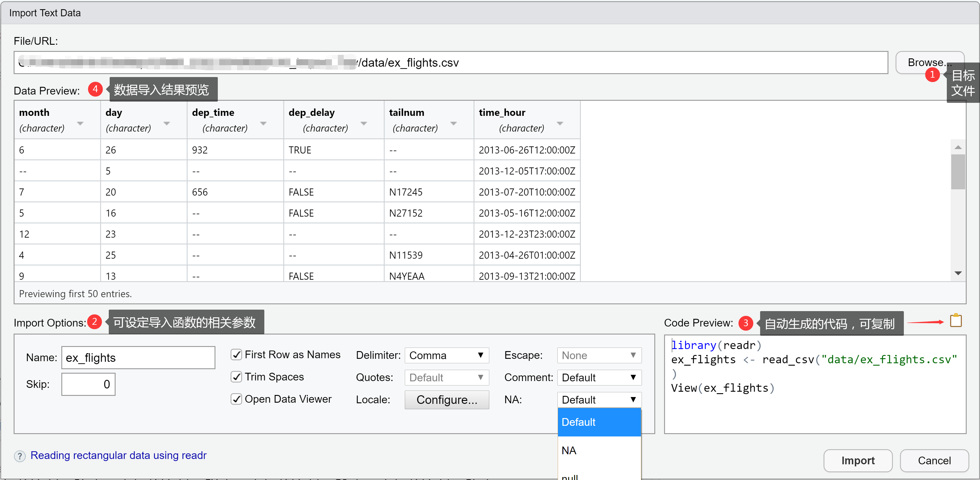
Task: Click the Cancel button
Action: tap(934, 461)
